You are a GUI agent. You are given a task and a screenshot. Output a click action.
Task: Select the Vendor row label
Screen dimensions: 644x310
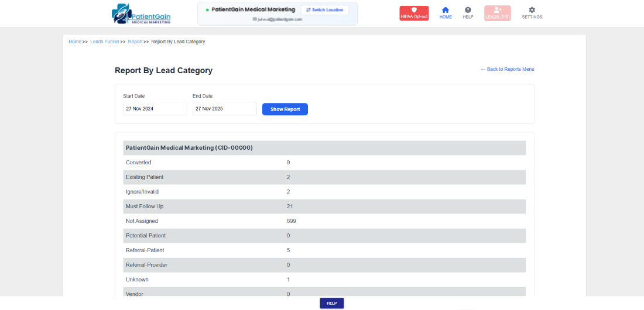tap(134, 294)
